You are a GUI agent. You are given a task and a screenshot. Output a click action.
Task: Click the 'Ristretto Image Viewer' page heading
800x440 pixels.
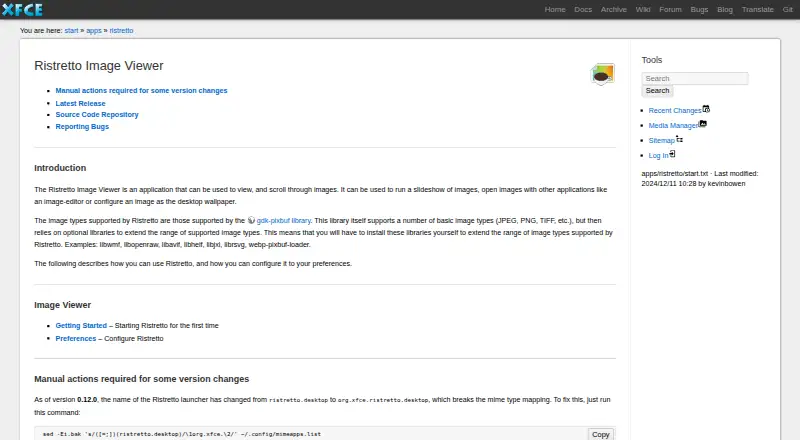[x=98, y=66]
